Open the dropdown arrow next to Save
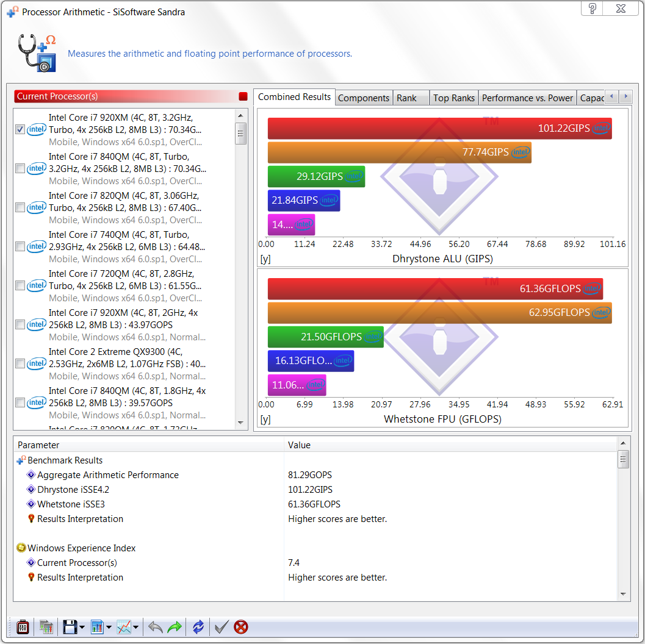 82,627
